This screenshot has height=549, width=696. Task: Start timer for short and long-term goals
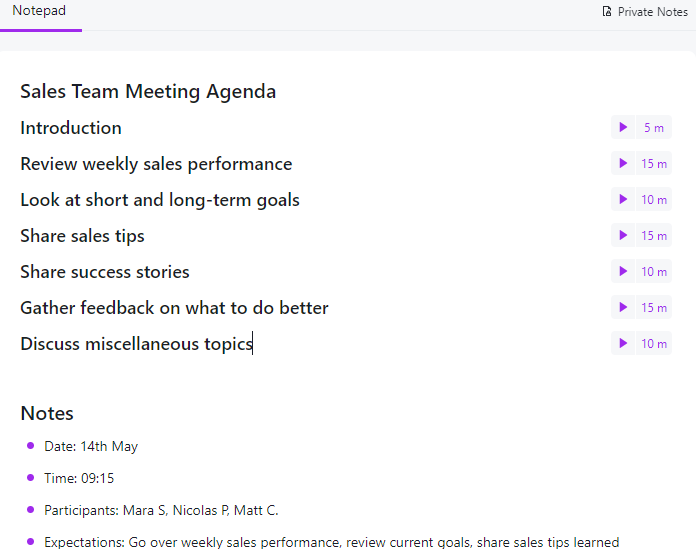[x=623, y=200]
